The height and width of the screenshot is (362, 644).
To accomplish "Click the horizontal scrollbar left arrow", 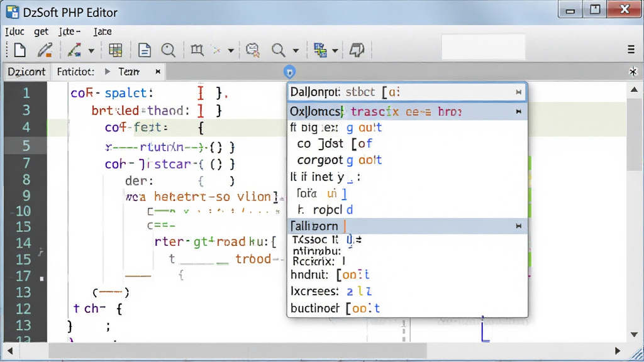I will point(10,351).
